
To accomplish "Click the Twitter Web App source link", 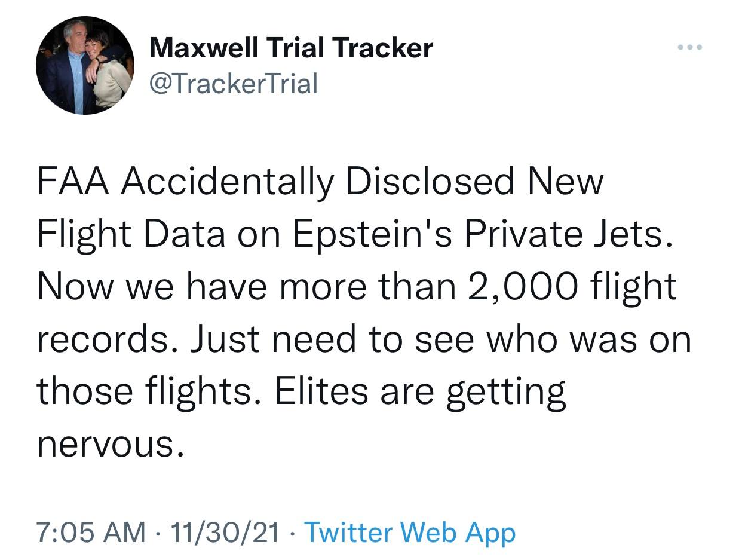I will (410, 532).
